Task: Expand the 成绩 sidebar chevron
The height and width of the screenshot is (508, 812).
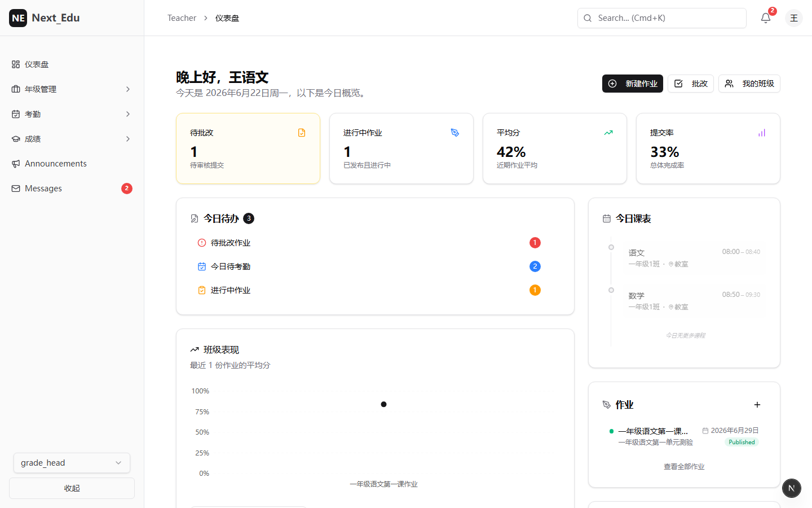Action: coord(128,139)
